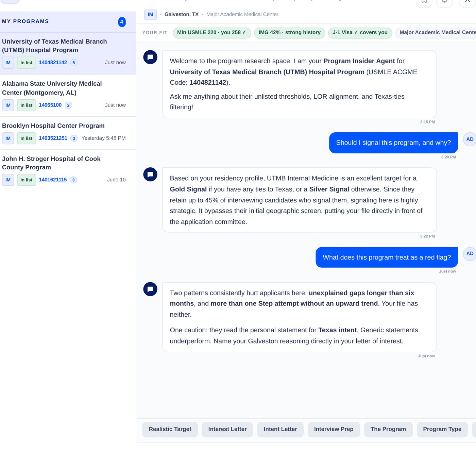This screenshot has height=451, width=476.
Task: Click the IM specialty badge beside Galveston, TX
Action: point(150,14)
